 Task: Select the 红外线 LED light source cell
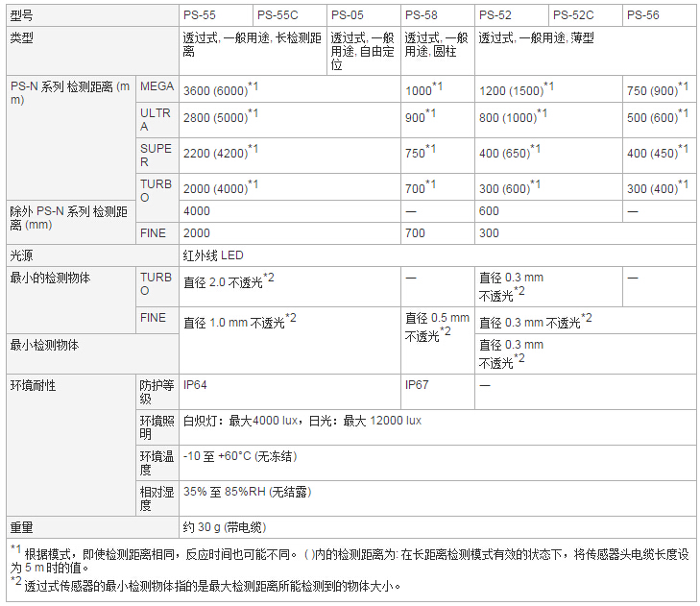(213, 256)
